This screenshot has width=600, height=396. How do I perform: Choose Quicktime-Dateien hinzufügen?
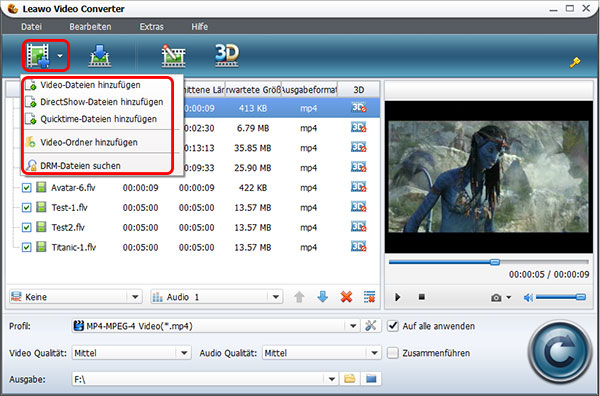point(98,119)
